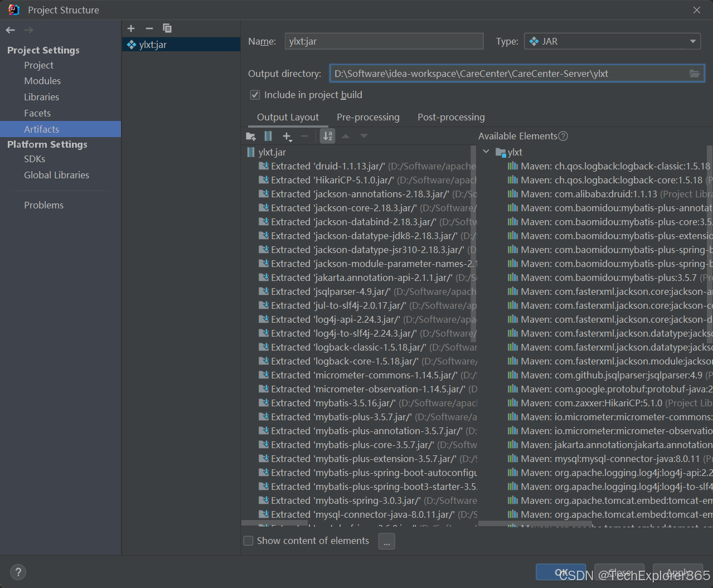Click the forward navigation arrow
This screenshot has width=713, height=588.
tap(29, 30)
